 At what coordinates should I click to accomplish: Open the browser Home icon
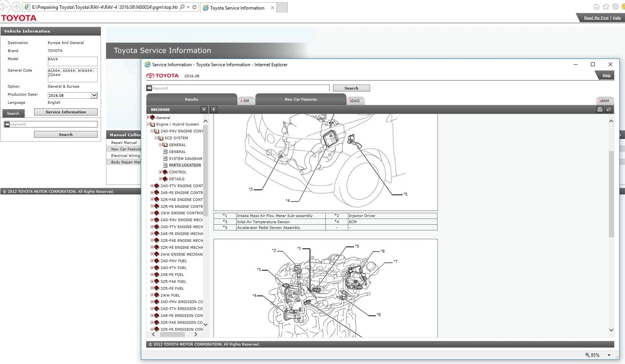tap(597, 7)
